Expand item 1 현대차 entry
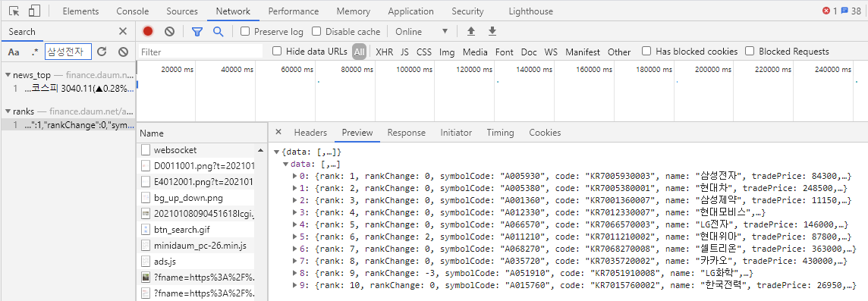The image size is (868, 301). (294, 187)
